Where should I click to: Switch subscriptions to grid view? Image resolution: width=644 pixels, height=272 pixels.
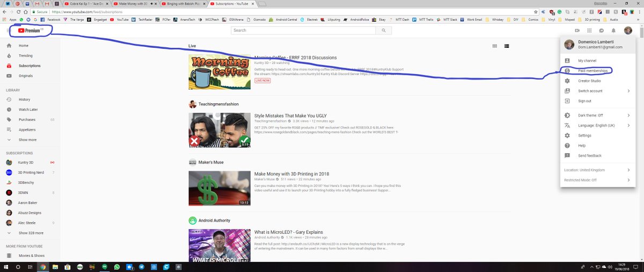pyautogui.click(x=495, y=46)
